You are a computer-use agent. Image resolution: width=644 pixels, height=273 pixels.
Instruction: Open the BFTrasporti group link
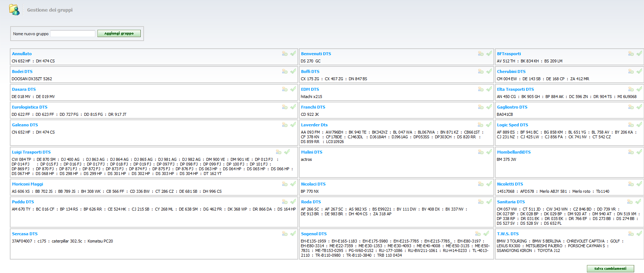[x=509, y=54]
